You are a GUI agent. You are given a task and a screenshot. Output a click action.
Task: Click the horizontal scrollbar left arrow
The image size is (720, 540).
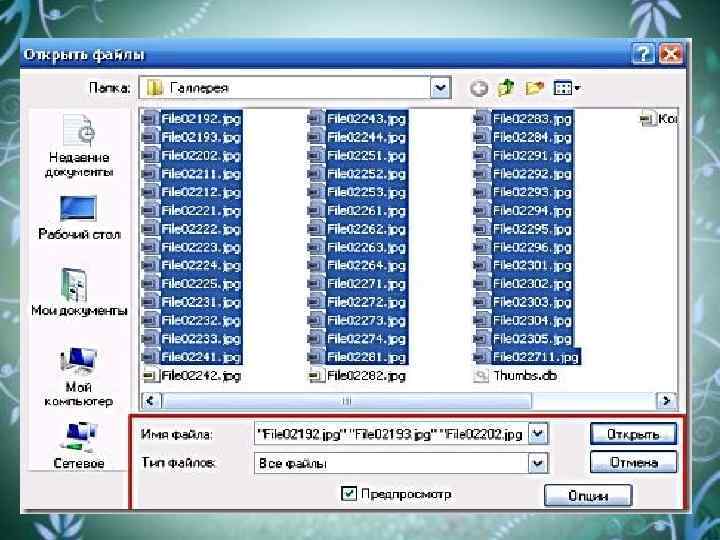pos(151,401)
